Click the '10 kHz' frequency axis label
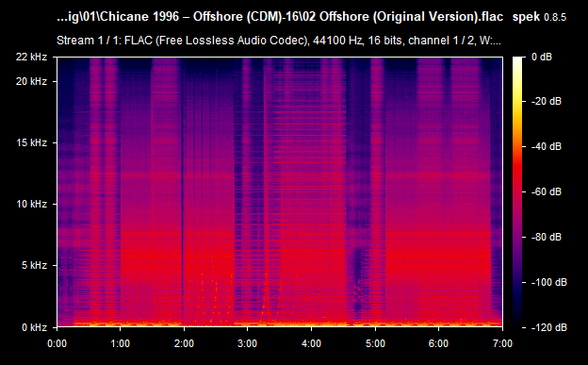Image resolution: width=588 pixels, height=365 pixels. click(x=31, y=204)
